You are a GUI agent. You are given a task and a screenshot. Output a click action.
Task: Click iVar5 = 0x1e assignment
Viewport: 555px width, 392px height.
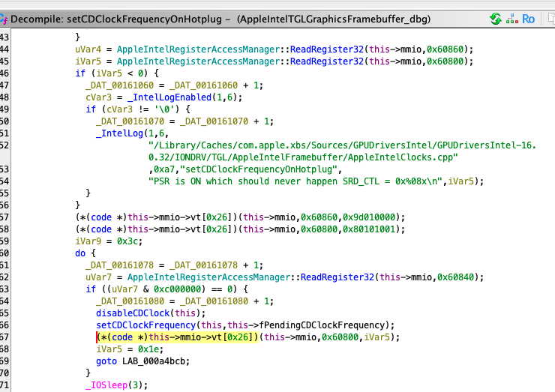(x=130, y=349)
